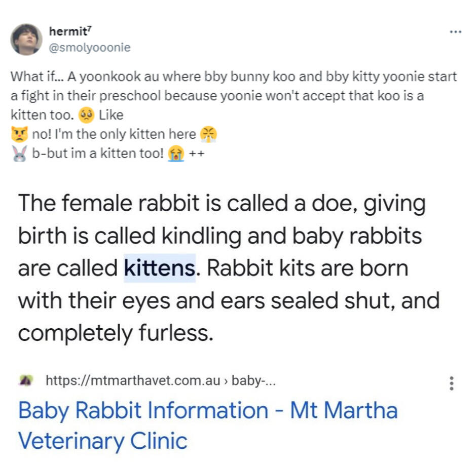Click the pleading face emoji
The image size is (476, 465).
(x=86, y=115)
